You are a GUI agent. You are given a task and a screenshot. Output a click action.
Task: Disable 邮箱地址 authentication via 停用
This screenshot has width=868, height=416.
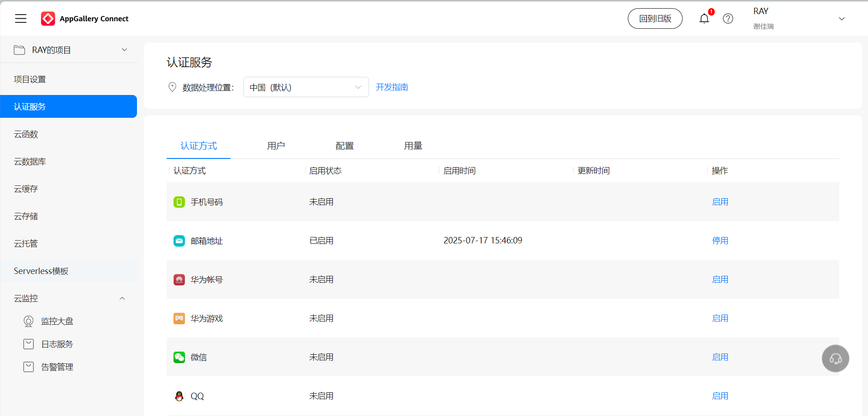pos(720,241)
